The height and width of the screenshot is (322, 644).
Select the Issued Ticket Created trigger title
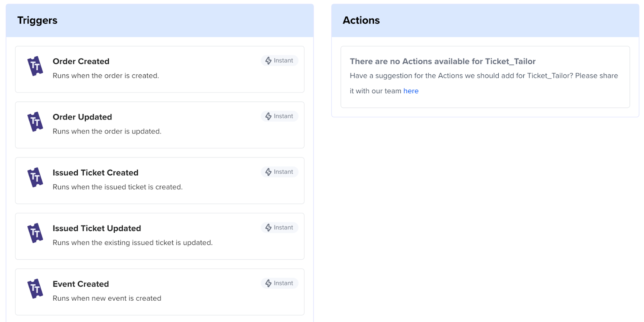point(95,172)
